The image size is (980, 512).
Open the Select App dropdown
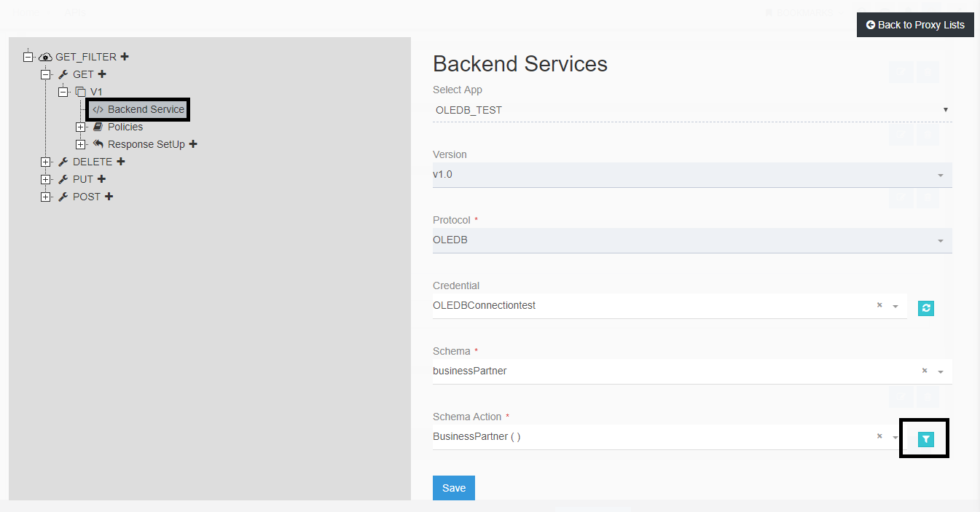pos(691,110)
